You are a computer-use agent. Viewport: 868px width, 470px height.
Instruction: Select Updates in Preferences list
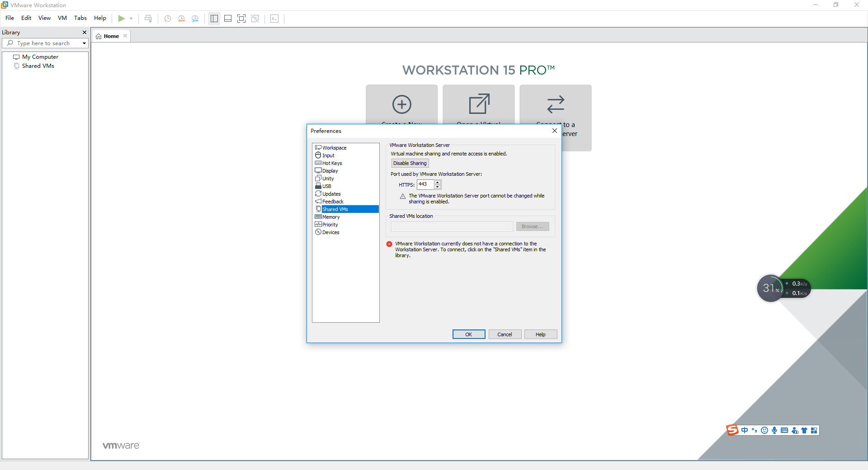click(331, 194)
